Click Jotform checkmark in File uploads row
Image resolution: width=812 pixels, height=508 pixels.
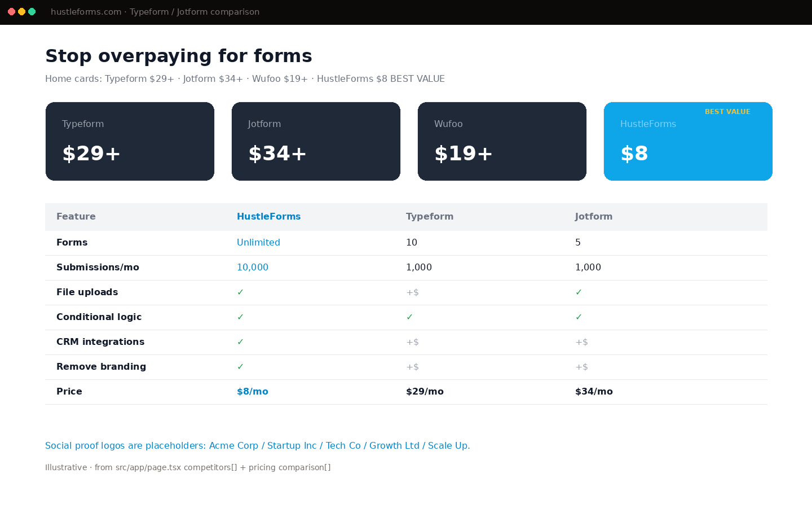579,292
